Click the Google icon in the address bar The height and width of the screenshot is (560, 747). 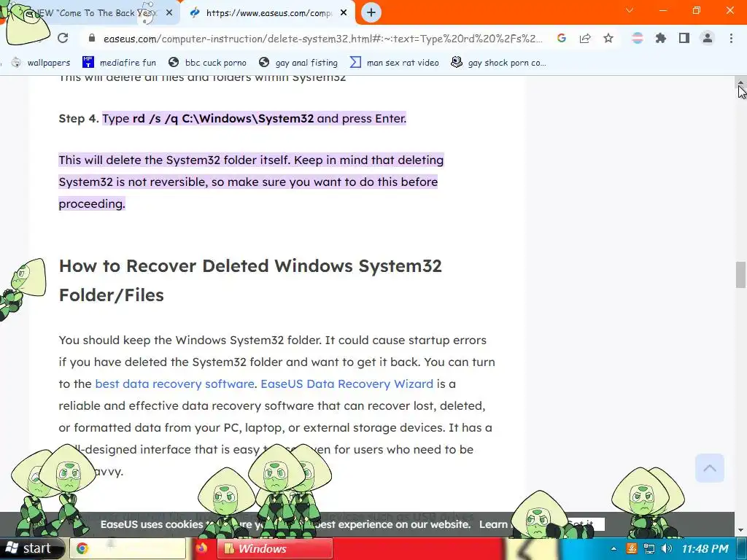[562, 38]
